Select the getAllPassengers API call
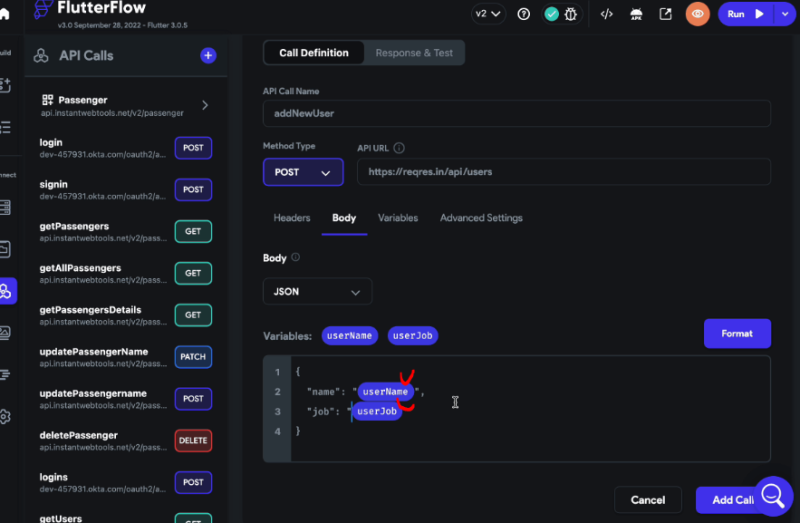The image size is (800, 523). click(x=126, y=273)
